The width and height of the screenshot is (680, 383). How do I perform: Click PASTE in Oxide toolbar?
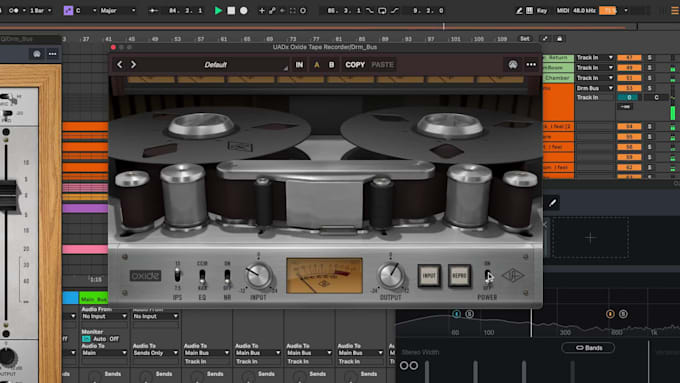click(x=382, y=65)
